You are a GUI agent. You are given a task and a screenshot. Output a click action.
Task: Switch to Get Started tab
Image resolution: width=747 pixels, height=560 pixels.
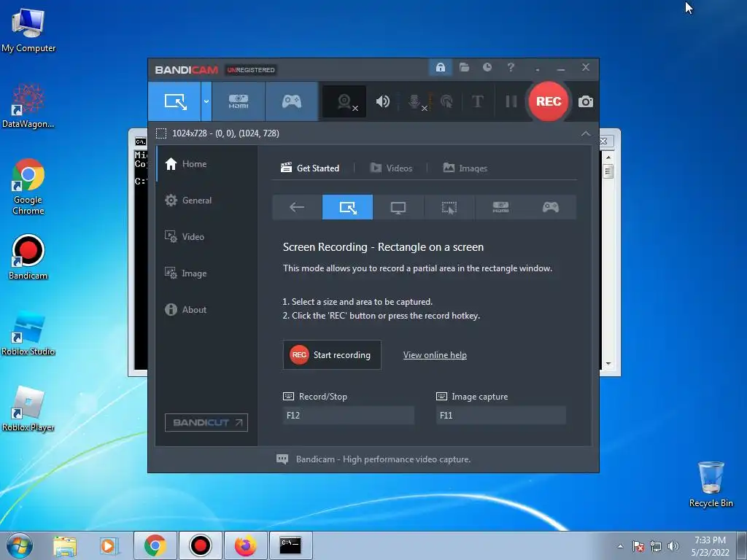pyautogui.click(x=310, y=168)
